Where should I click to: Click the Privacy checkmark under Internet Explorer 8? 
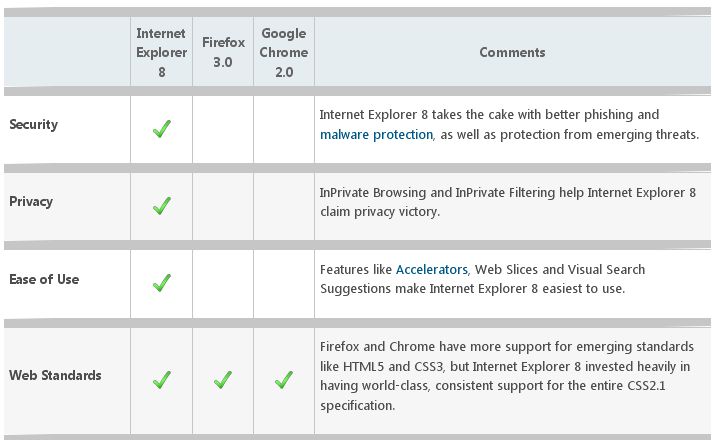162,205
